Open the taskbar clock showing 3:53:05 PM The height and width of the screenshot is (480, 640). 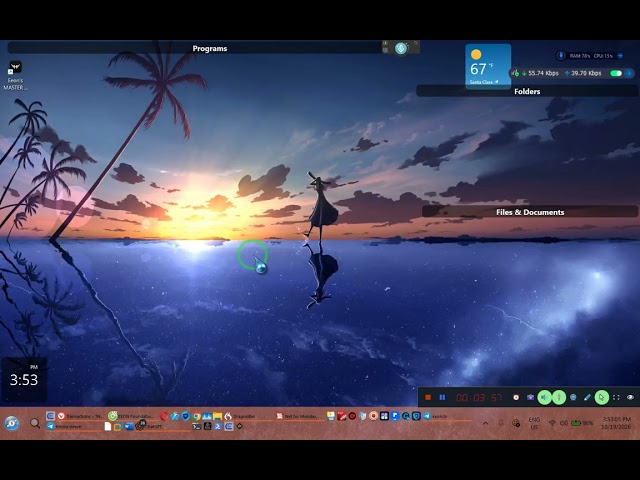(x=616, y=423)
